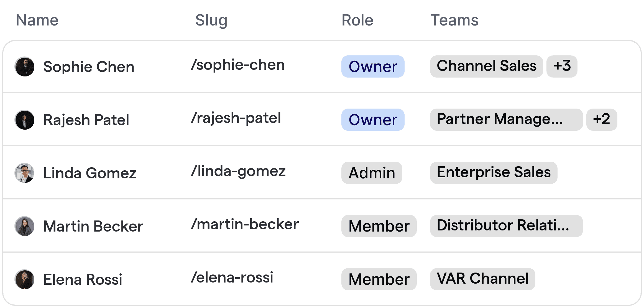Sort the table by the Name column
644x308 pixels.
click(37, 20)
